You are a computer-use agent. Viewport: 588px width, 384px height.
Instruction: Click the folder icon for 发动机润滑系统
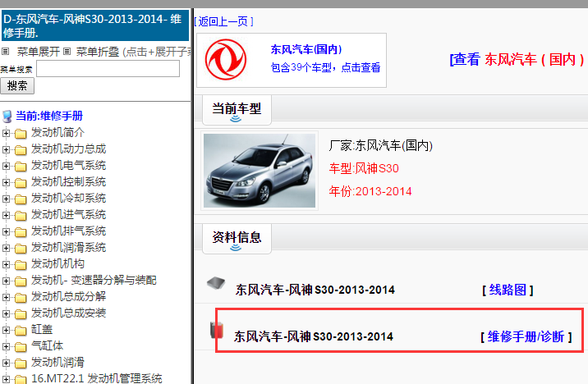tap(21, 249)
